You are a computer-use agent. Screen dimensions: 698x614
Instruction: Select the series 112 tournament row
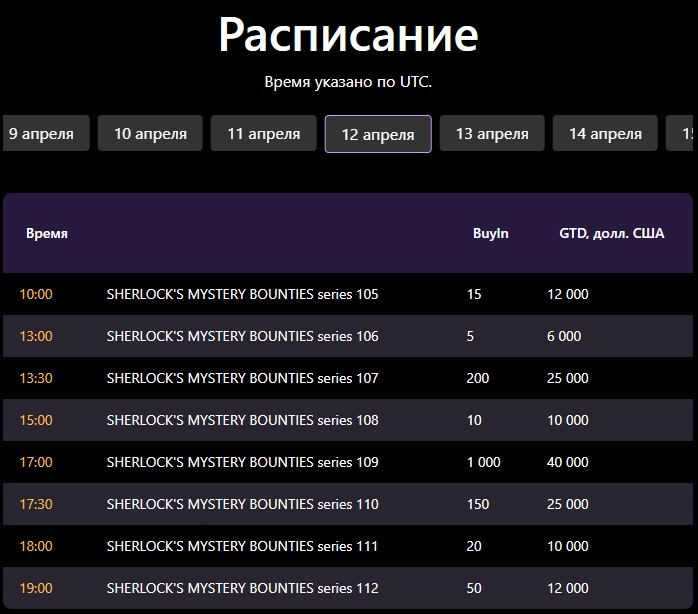(x=242, y=588)
